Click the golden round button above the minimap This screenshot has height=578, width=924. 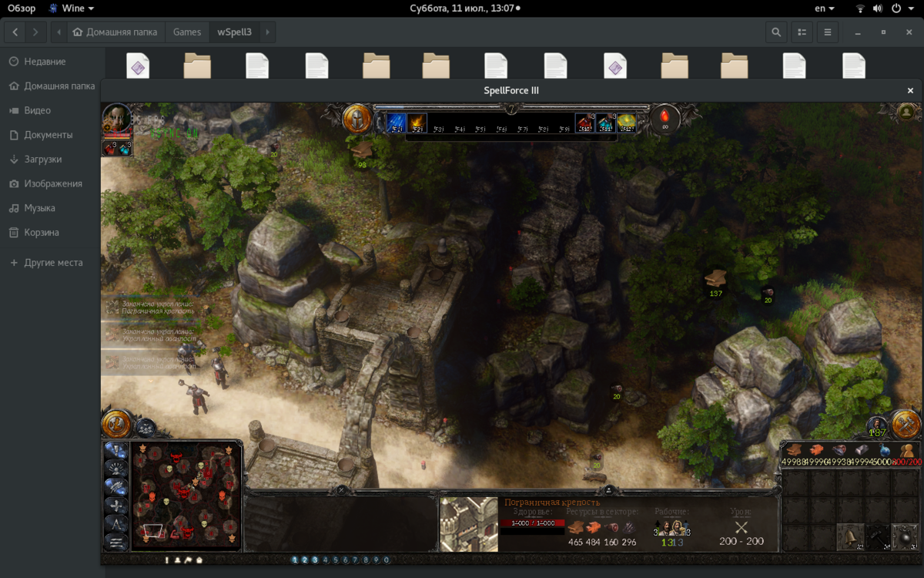coord(116,424)
